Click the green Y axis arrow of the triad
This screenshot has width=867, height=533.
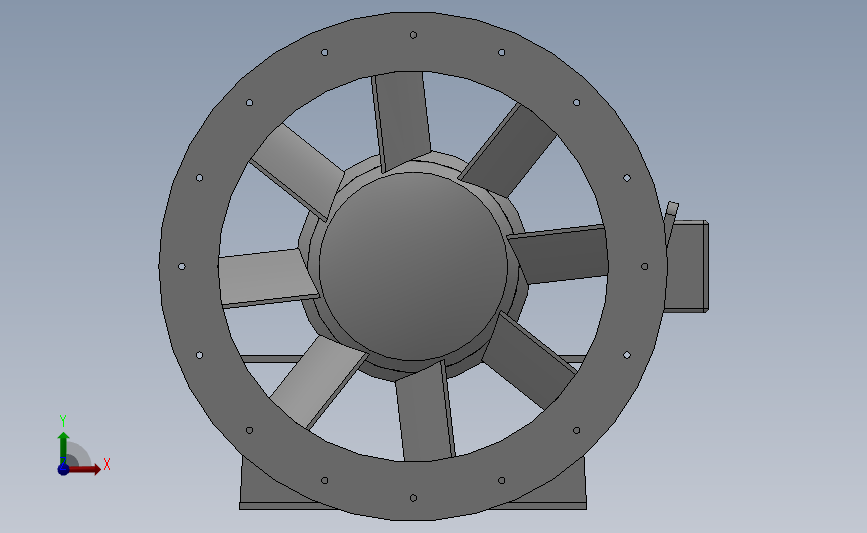[x=63, y=449]
